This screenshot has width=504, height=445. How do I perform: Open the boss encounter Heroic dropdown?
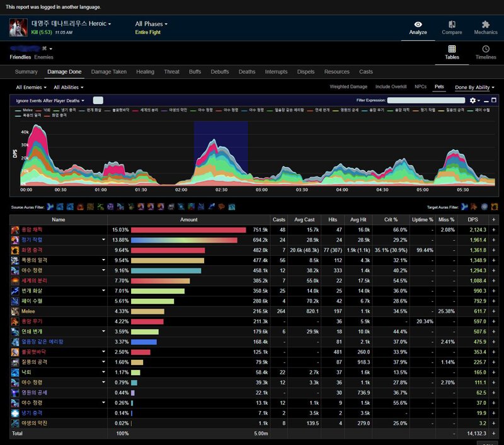[x=71, y=24]
